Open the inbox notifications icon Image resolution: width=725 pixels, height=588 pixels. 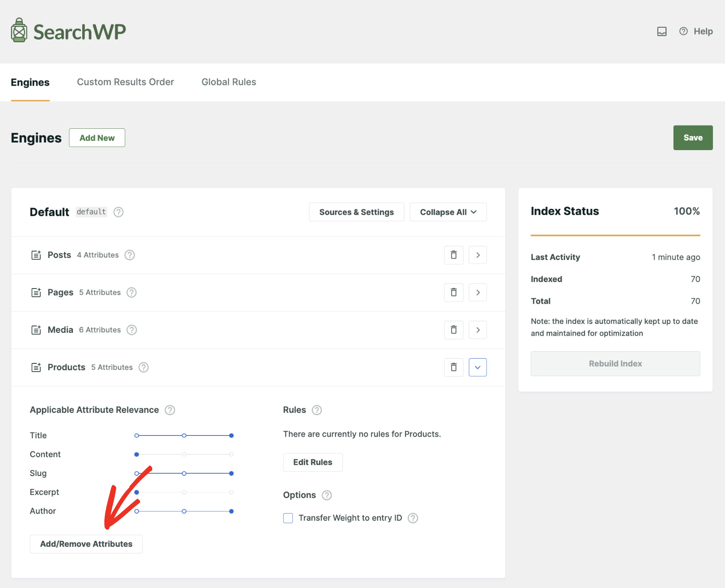(662, 31)
